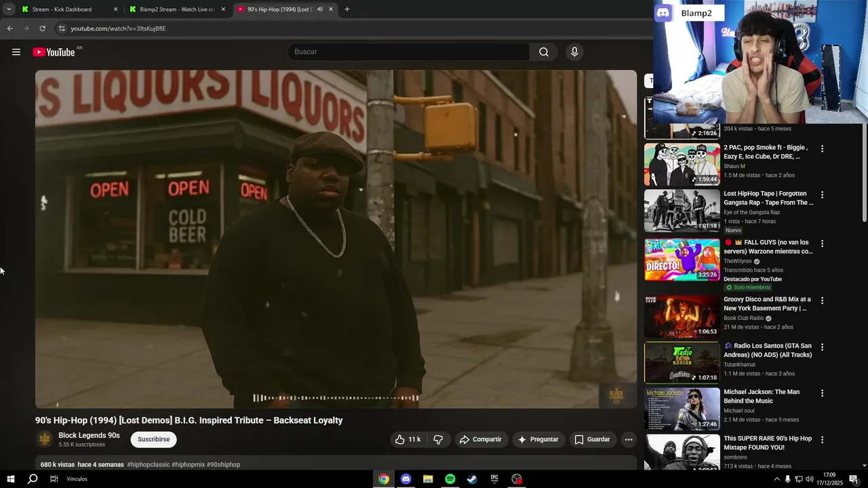Open options for FALL GUYS video
This screenshot has height=488, width=868.
822,243
